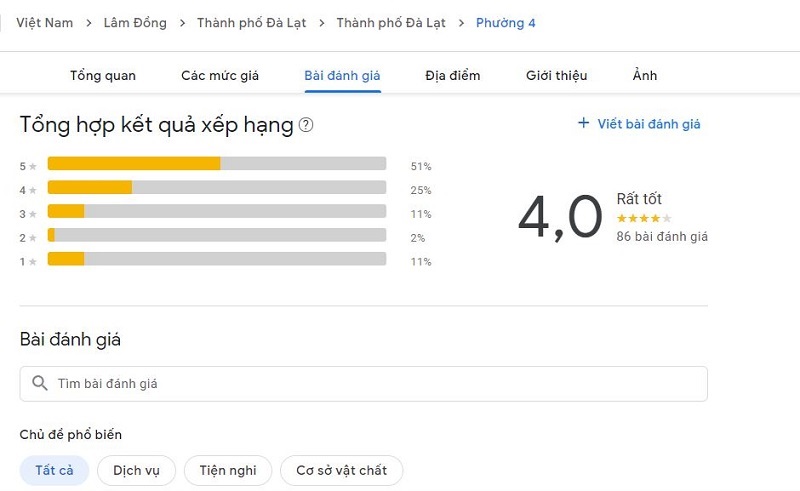Select the Dịch vụ topic filter chip
800x491 pixels.
pos(136,470)
